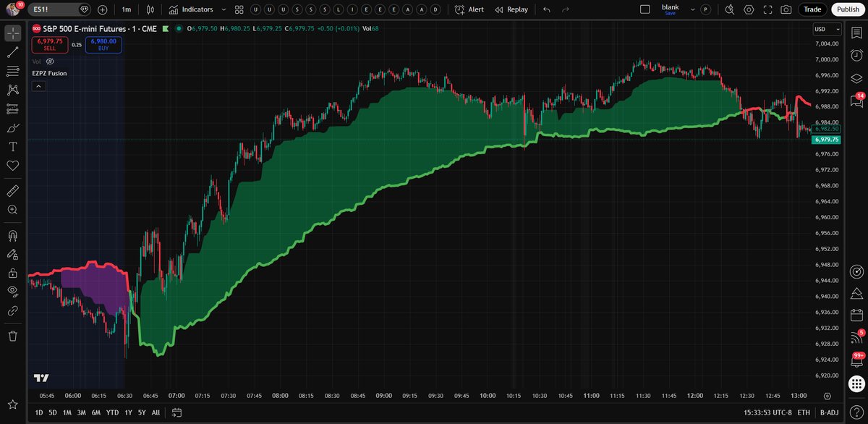Image resolution: width=868 pixels, height=424 pixels.
Task: Lock all drawings with the padlock
Action: 12,271
